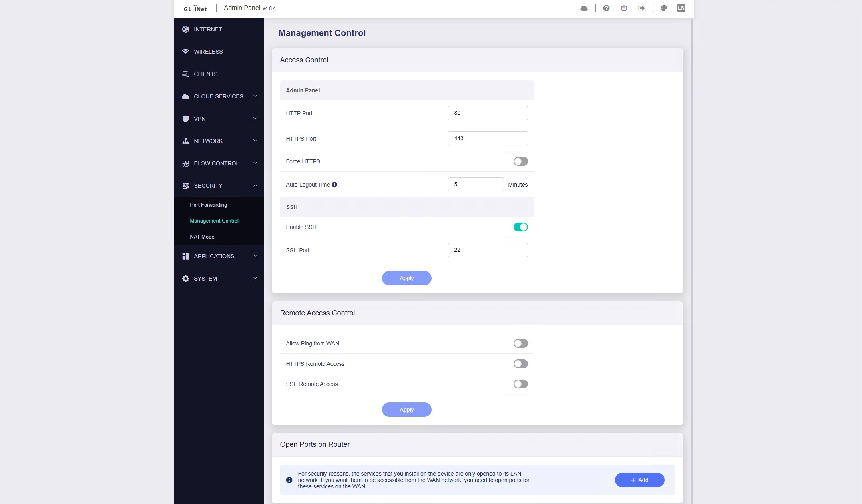Click the reboot power icon
The height and width of the screenshot is (504, 862).
(624, 8)
